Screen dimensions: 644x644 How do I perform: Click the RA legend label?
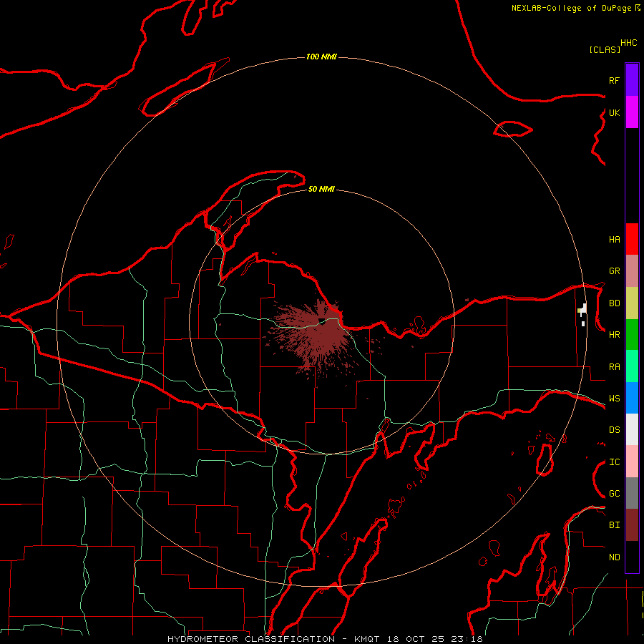click(614, 367)
